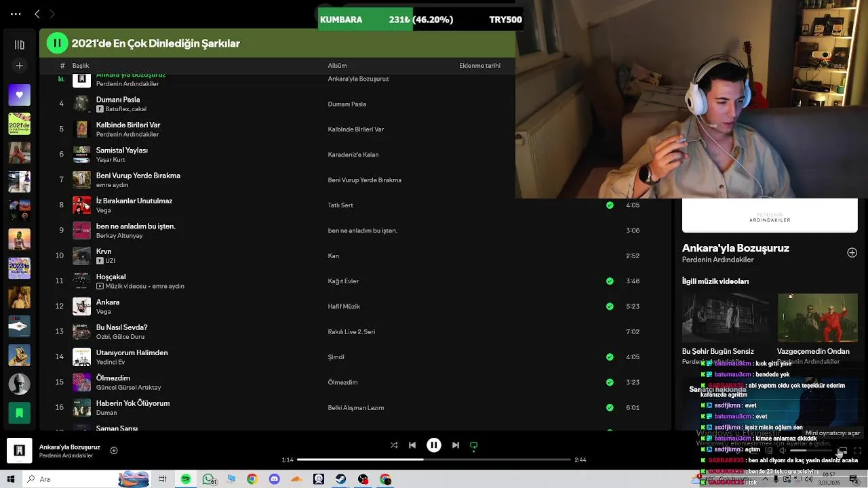Open the Bu Şehir Bugün Sensiz video thumbnail
Viewport: 868px width, 488px height.
coord(726,318)
